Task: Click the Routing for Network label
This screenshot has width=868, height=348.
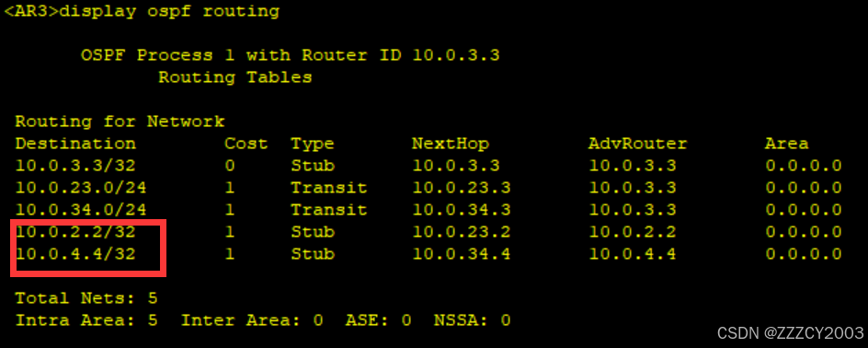Action: tap(120, 122)
